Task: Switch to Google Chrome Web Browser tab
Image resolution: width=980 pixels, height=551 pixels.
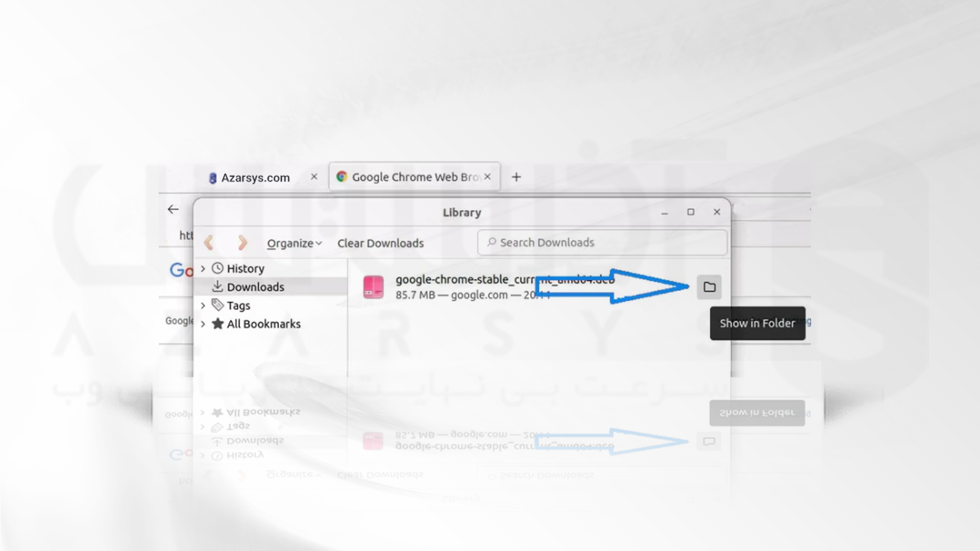Action: (x=412, y=176)
